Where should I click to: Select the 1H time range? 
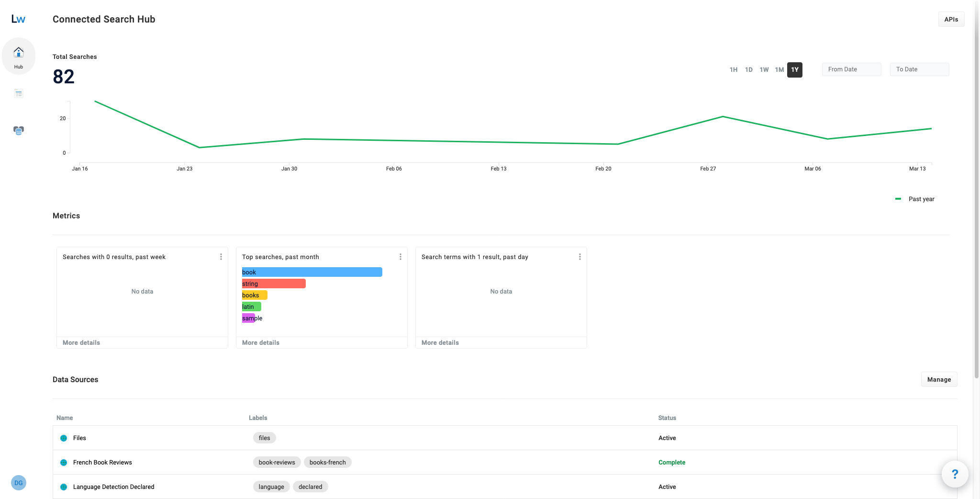pyautogui.click(x=734, y=70)
